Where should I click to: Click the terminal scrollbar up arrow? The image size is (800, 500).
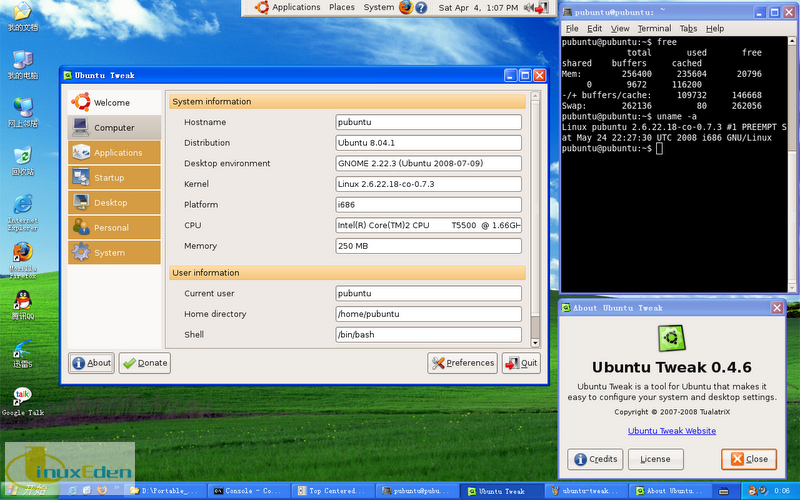(x=792, y=41)
